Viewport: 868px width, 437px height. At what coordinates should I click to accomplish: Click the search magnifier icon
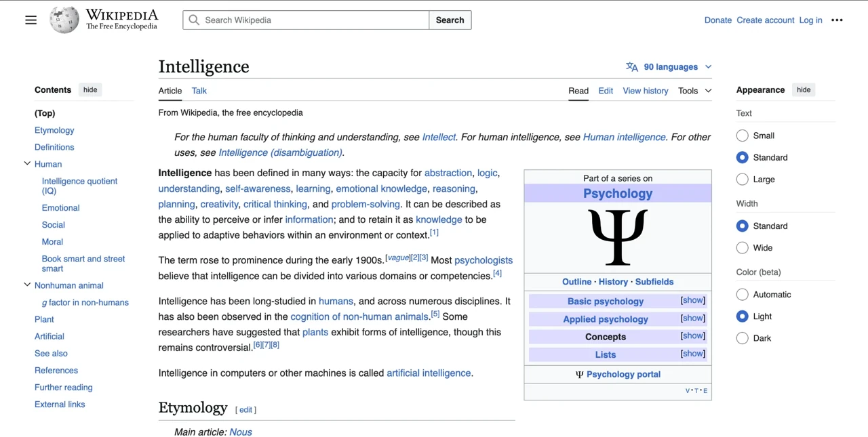194,20
